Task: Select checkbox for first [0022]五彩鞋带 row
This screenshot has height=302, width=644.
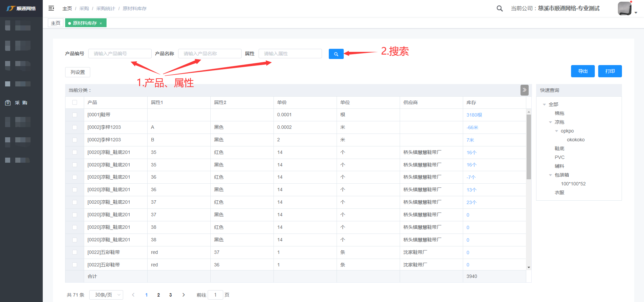Action: (75, 252)
